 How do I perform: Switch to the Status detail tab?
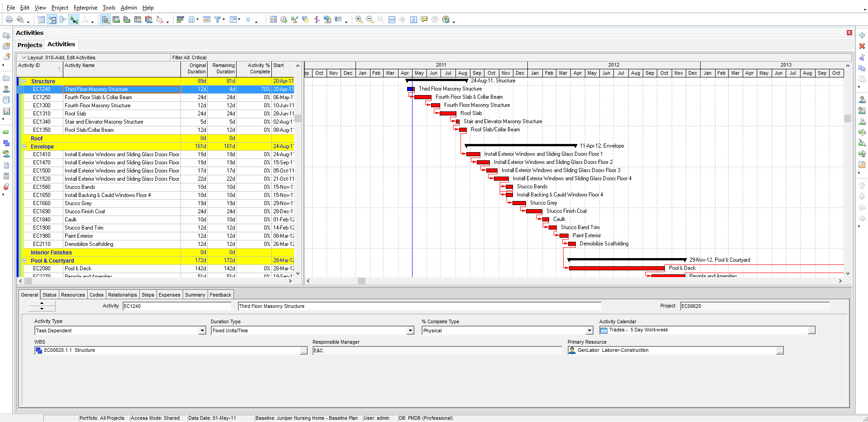tap(49, 295)
